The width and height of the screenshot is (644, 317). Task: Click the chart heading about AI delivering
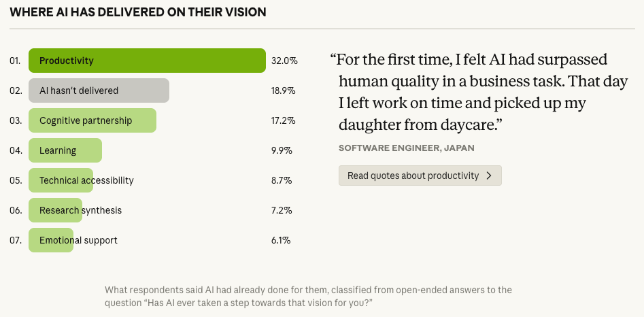(x=138, y=12)
